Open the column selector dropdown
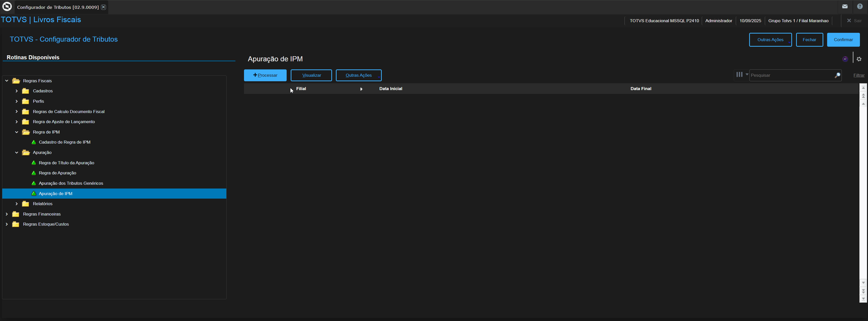Viewport: 868px width, 321px height. coord(742,75)
